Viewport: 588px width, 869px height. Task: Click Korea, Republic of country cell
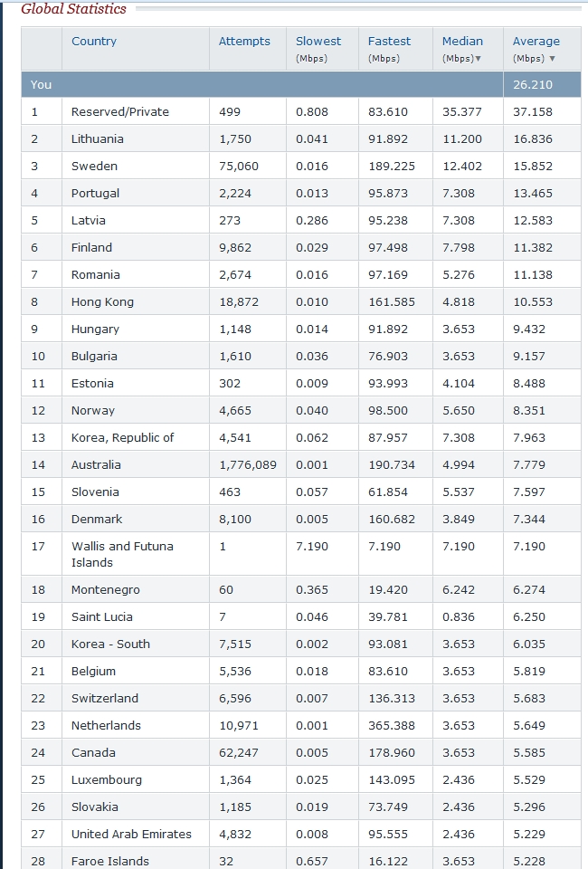click(x=122, y=437)
